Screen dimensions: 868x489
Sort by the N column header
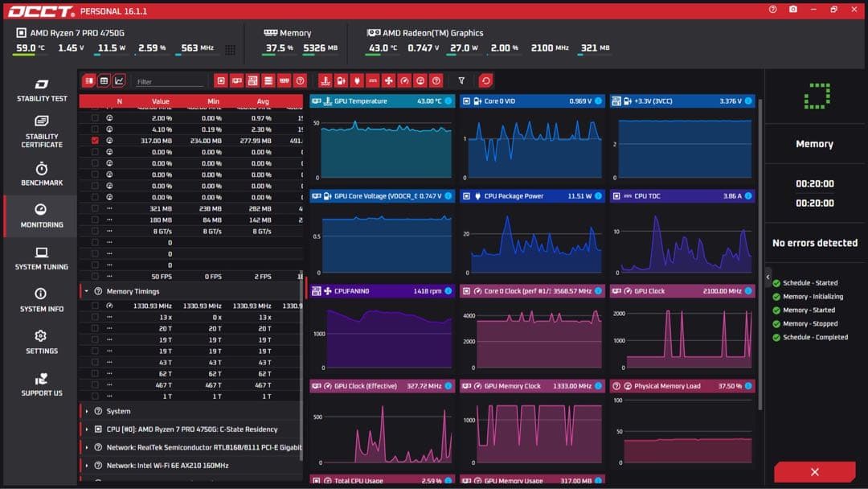click(x=119, y=101)
